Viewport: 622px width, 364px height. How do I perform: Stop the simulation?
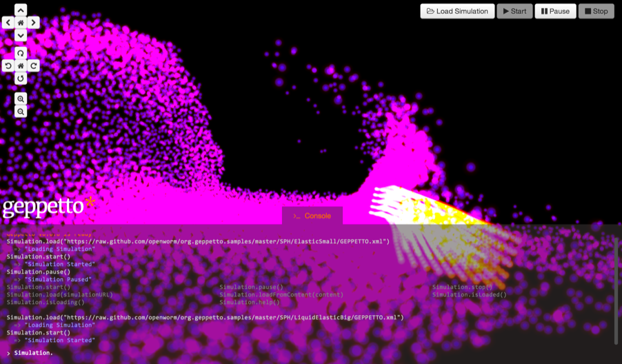point(596,11)
